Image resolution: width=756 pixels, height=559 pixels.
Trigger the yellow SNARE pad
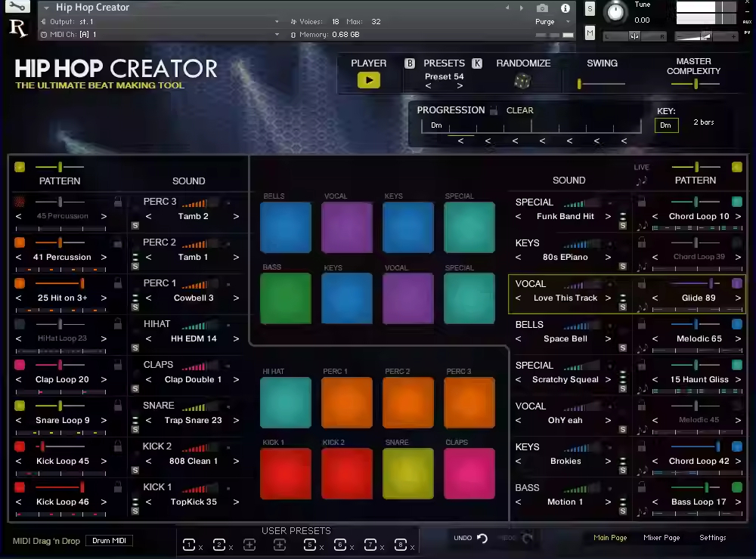tap(408, 473)
